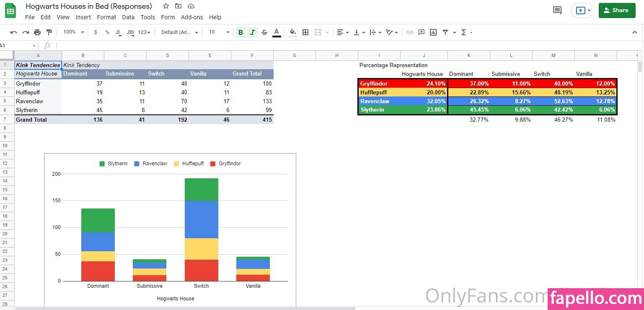
Task: Click the vertical scrollbar thumb
Action: [x=640, y=67]
